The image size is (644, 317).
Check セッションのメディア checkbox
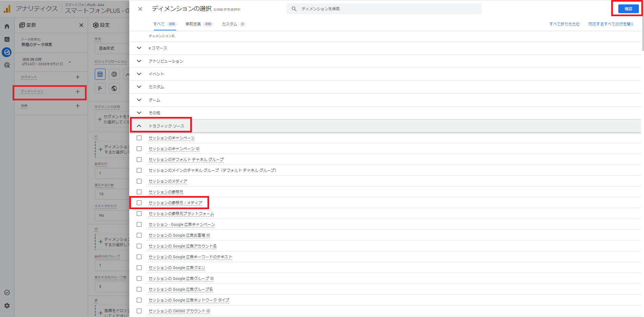139,181
